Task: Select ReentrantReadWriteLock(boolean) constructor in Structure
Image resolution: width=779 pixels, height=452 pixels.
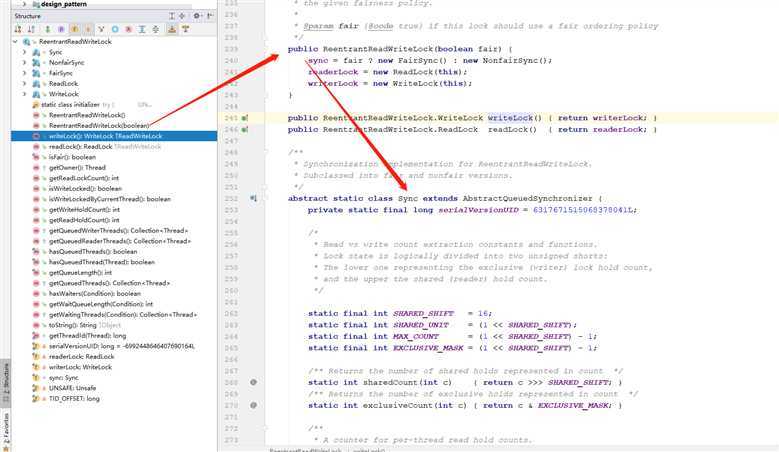Action: coord(99,126)
